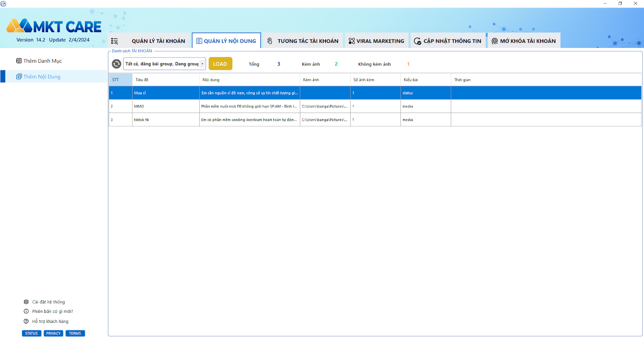Open the PRIVACY link button
This screenshot has height=337, width=644.
pos(53,333)
